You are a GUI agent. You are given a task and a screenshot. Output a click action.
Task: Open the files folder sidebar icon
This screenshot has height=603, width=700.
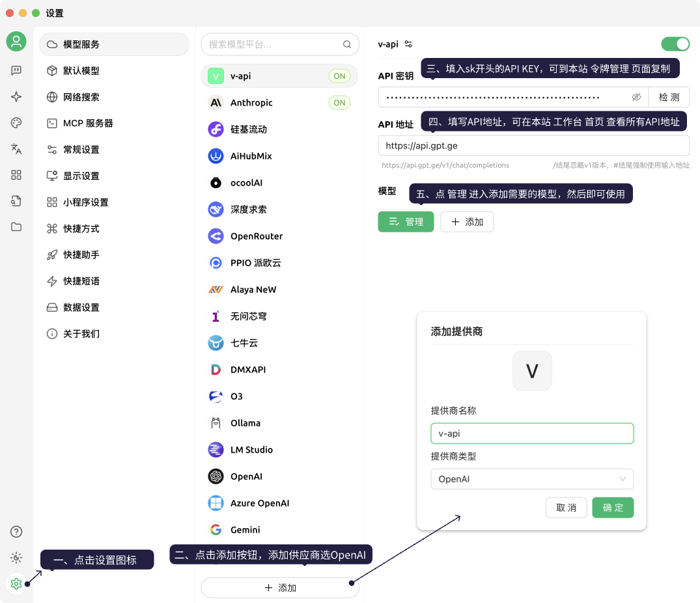tap(16, 227)
